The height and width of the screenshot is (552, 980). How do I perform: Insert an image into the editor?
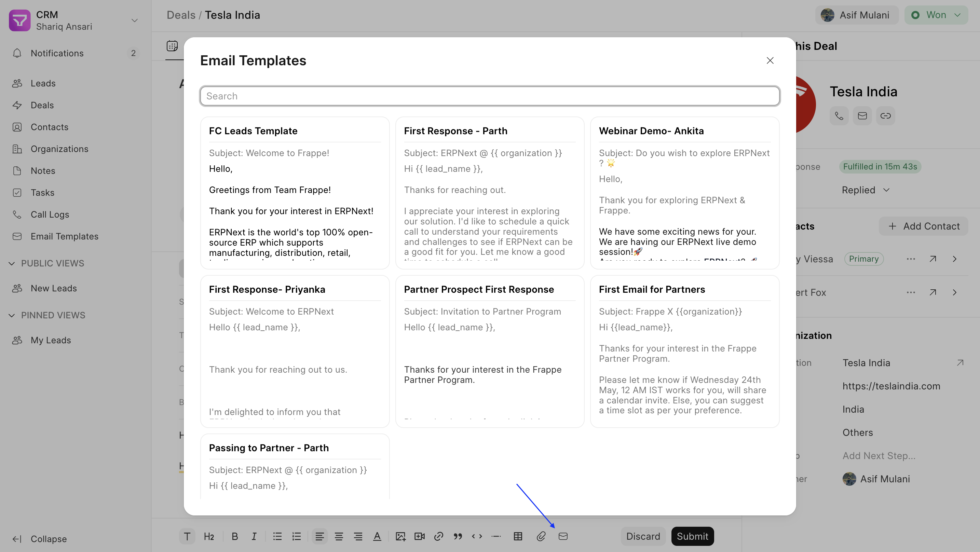point(400,536)
